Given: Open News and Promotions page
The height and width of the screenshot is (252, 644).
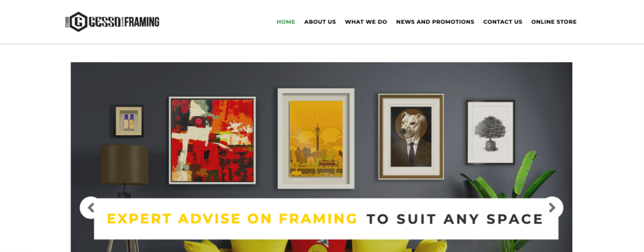Looking at the screenshot, I should click(x=435, y=22).
